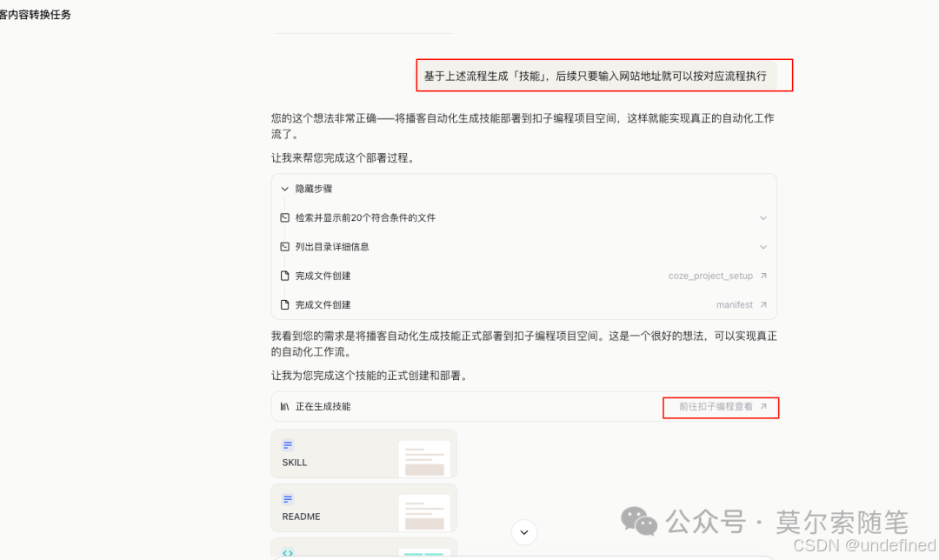Click the bar chart icon beside 正在生成技能

283,406
